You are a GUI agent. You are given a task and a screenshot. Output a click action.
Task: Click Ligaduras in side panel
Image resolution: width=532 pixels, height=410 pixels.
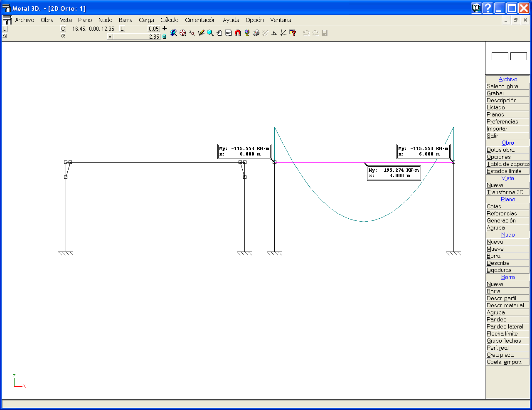pyautogui.click(x=507, y=270)
